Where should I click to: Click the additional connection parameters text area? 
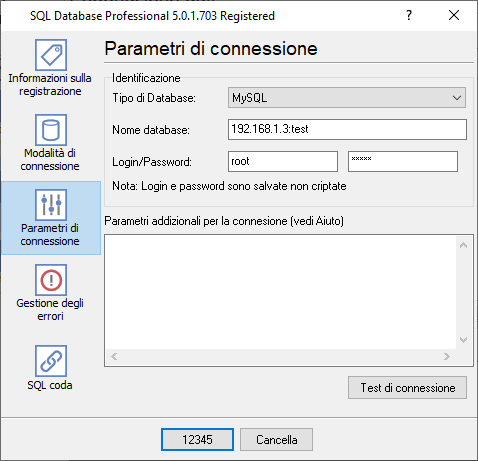(280, 292)
